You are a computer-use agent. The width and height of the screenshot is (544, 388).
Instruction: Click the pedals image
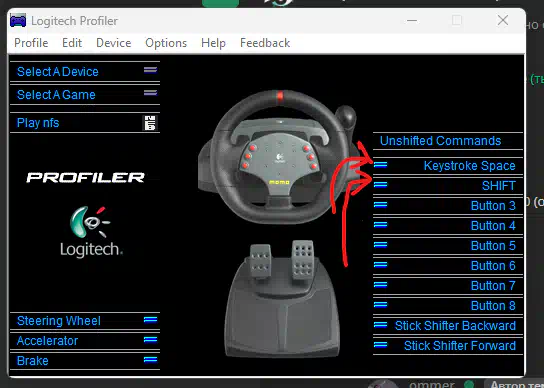tap(281, 298)
